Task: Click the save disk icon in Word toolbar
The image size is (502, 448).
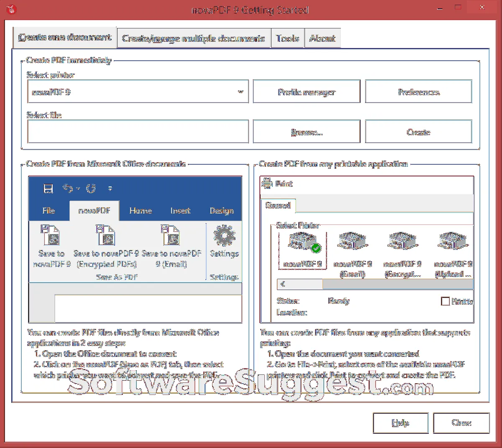Action: (x=49, y=188)
